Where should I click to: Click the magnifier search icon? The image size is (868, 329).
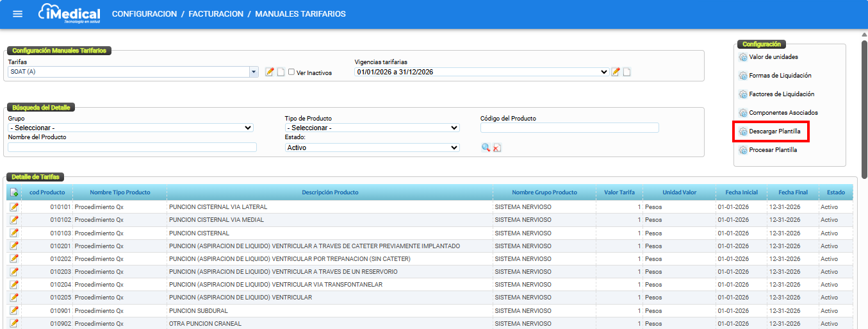click(486, 148)
